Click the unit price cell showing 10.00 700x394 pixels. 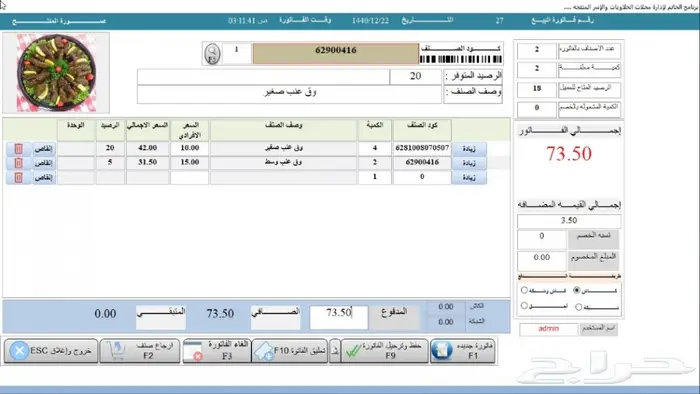pyautogui.click(x=189, y=148)
